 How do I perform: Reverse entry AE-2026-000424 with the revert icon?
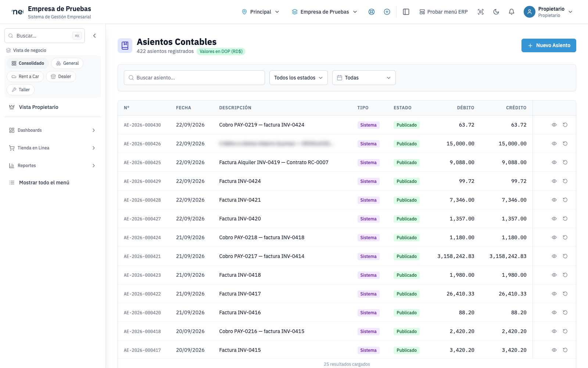pos(565,237)
